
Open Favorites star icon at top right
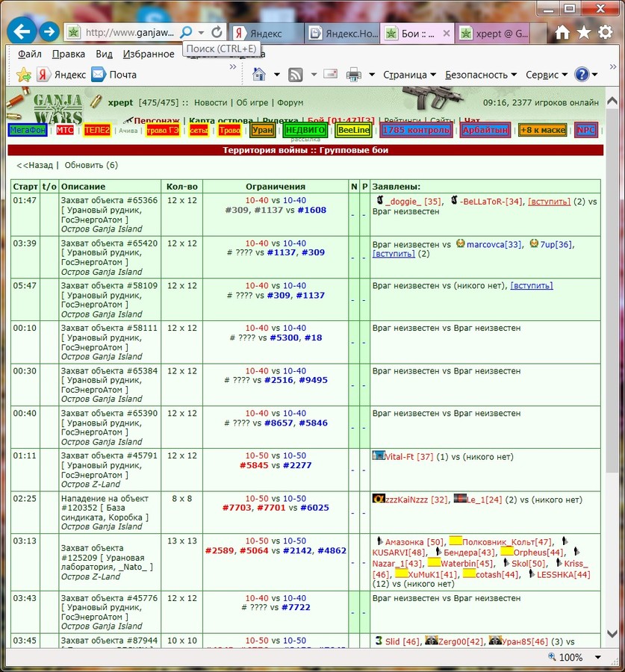coord(583,31)
